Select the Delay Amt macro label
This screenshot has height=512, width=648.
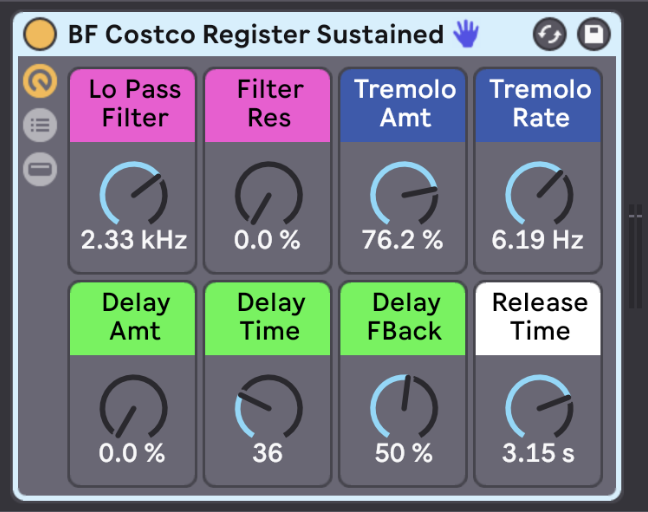[x=133, y=319]
